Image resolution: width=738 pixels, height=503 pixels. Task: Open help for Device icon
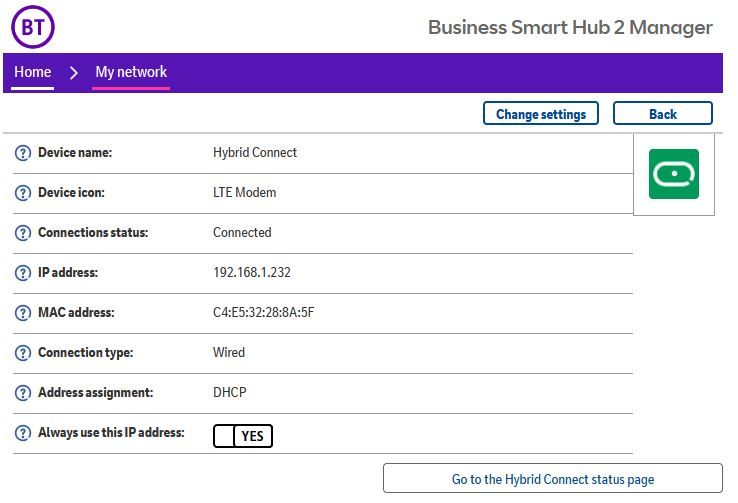tap(23, 193)
